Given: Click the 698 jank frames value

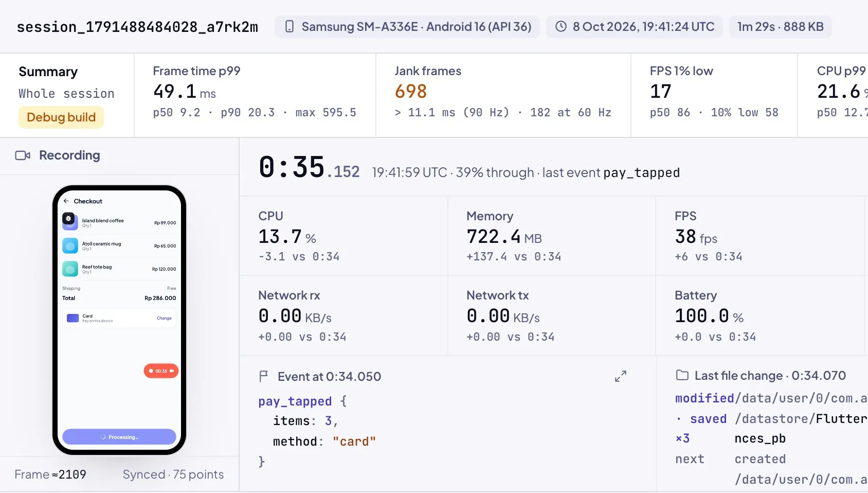Looking at the screenshot, I should pos(411,92).
